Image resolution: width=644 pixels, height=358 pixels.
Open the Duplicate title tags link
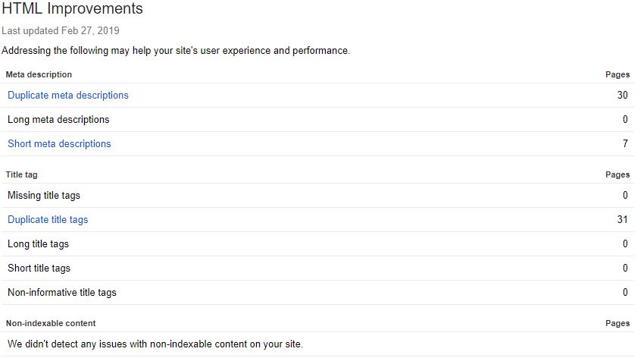[x=48, y=220]
